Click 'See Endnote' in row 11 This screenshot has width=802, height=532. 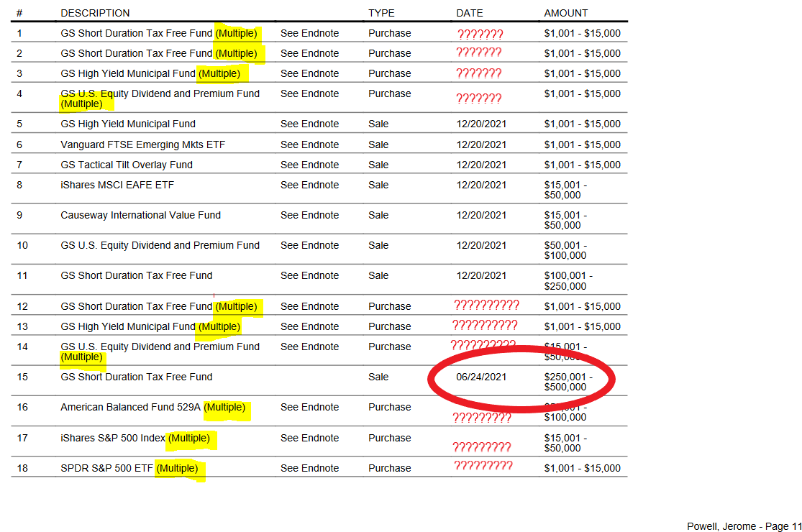[309, 275]
